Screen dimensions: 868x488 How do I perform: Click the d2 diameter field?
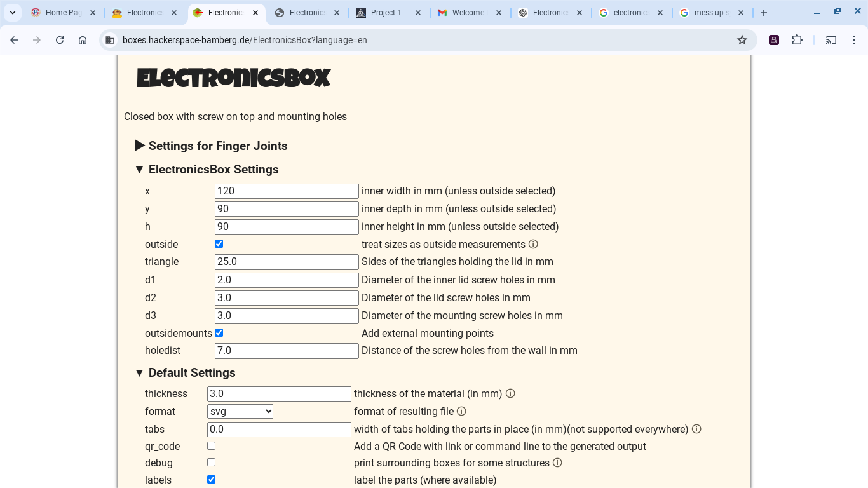point(287,298)
